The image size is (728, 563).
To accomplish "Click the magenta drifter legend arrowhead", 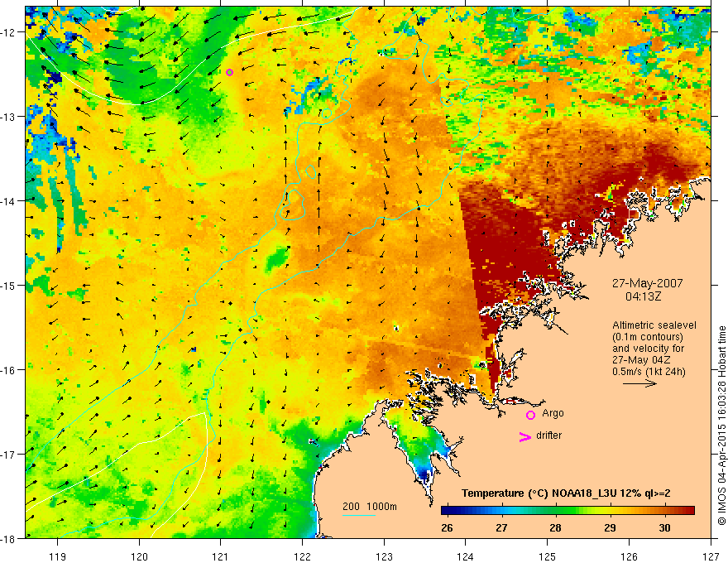I will [524, 436].
